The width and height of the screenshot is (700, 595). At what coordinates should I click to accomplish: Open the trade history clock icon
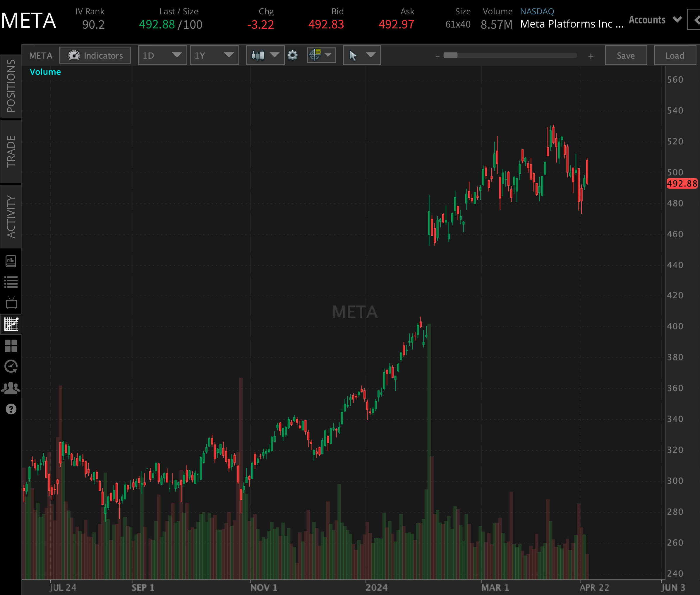pos(11,366)
